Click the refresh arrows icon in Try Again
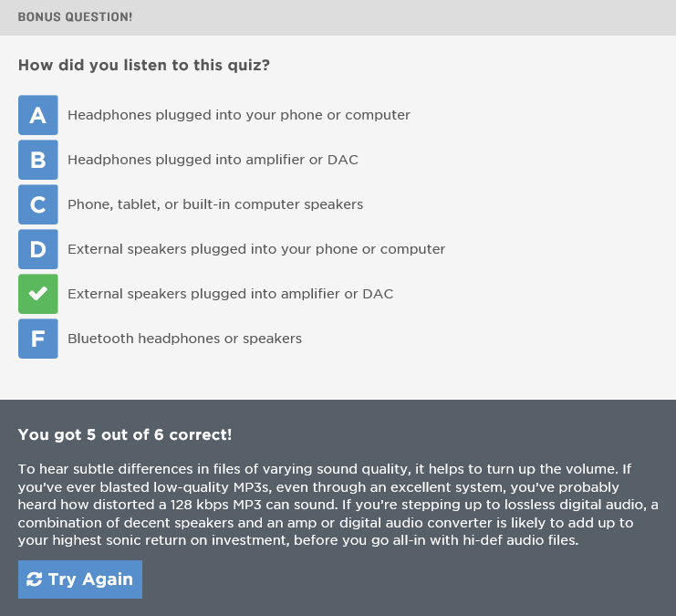 click(34, 579)
